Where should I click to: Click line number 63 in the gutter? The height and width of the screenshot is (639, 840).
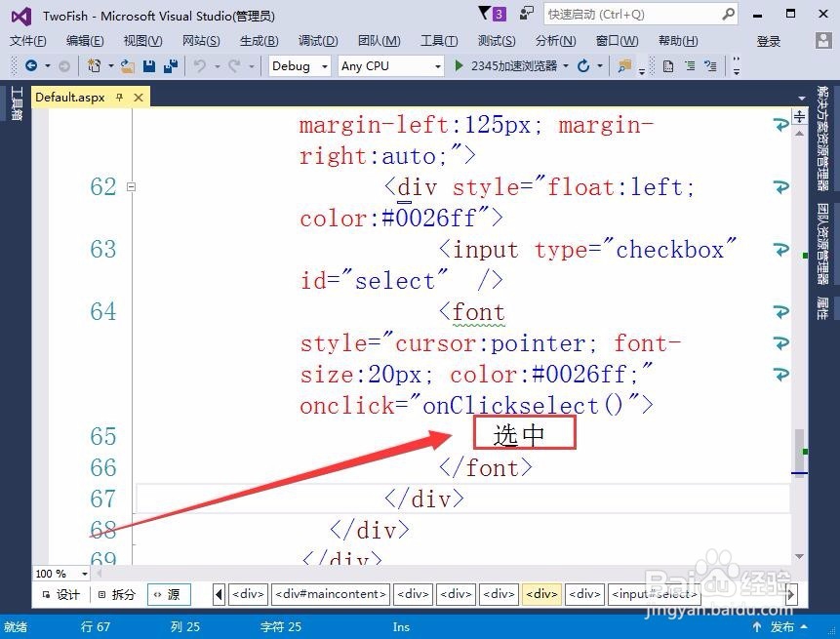click(102, 250)
